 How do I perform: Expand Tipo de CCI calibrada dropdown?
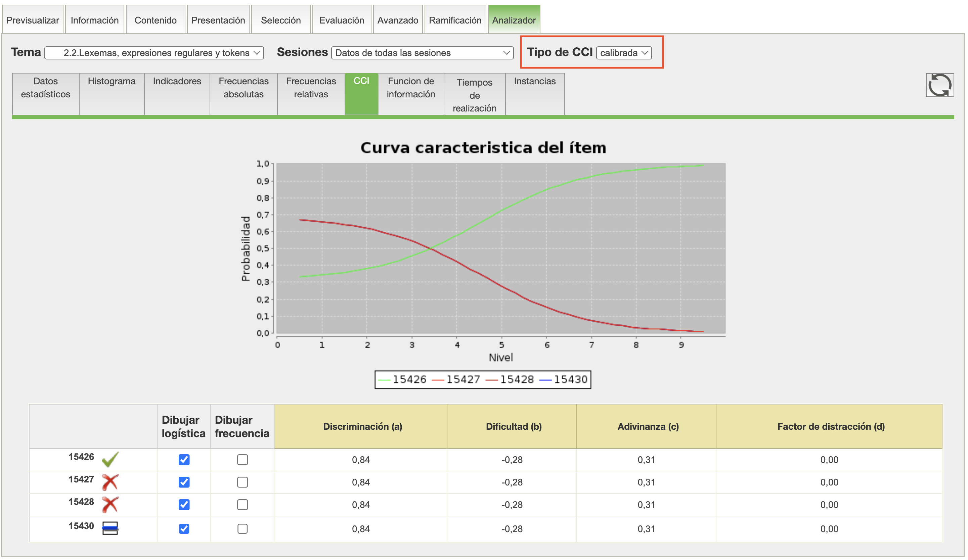click(624, 53)
